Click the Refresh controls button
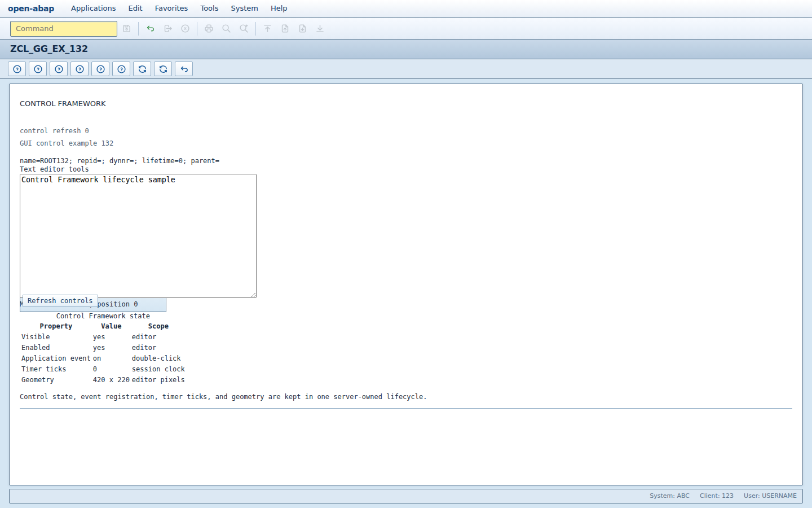Screen dimensions: 812x508 [x=60, y=301]
